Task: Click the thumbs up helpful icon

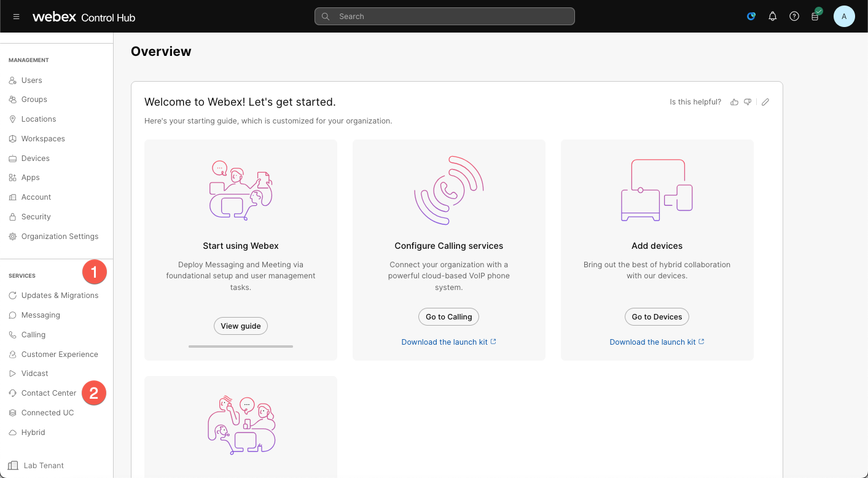Action: pos(734,102)
